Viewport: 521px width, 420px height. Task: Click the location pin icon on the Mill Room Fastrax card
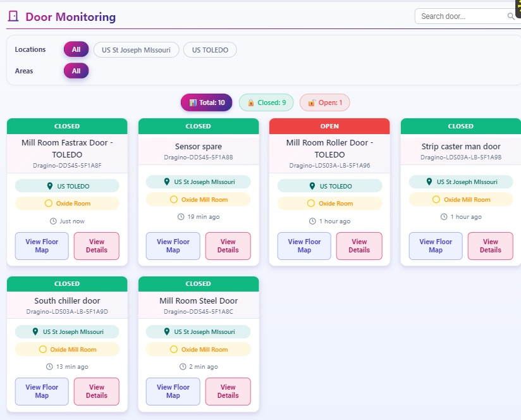pyautogui.click(x=50, y=185)
